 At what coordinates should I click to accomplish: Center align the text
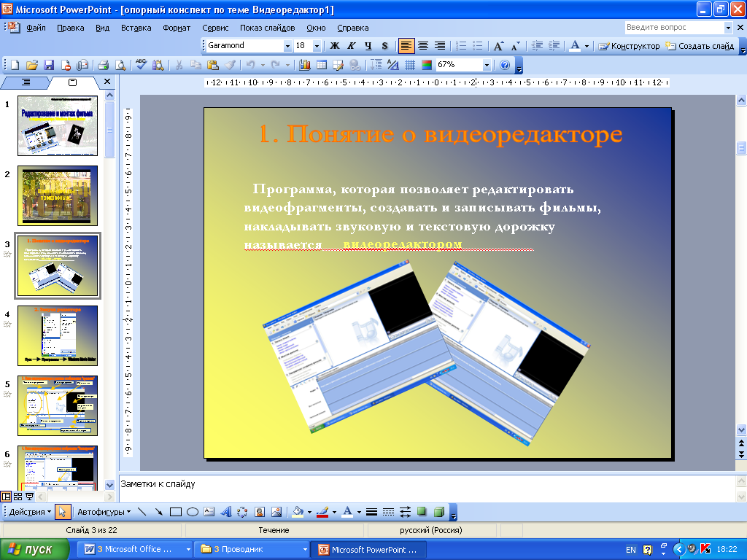click(423, 46)
